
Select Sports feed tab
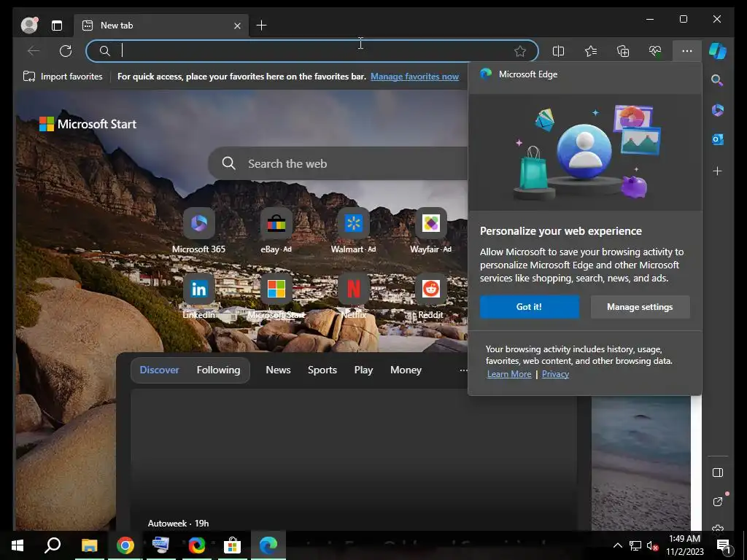pyautogui.click(x=322, y=370)
